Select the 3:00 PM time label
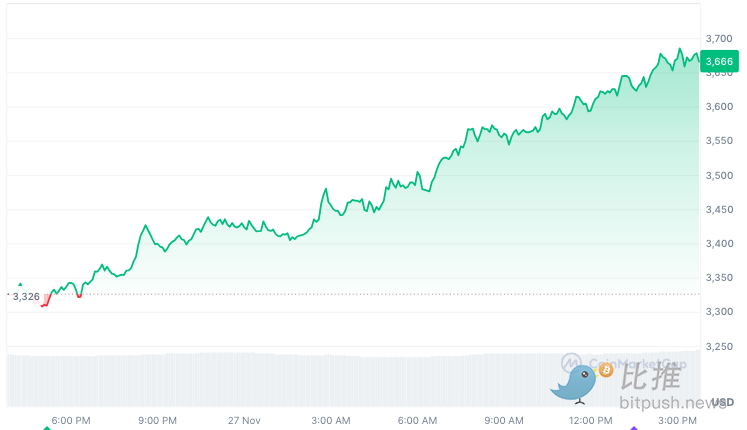 point(675,420)
